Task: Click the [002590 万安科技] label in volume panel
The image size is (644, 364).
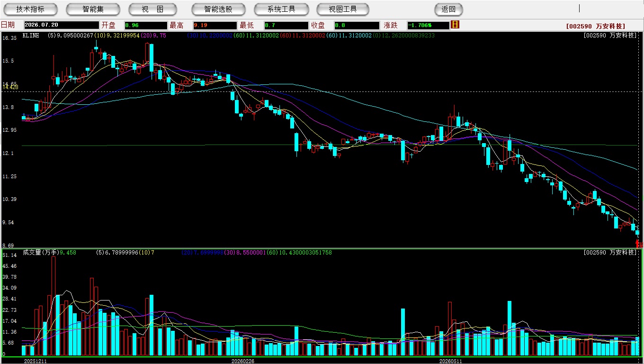Action: pos(610,253)
